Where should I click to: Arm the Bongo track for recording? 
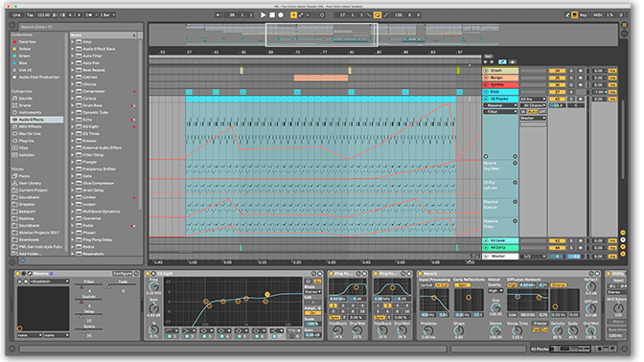coord(581,78)
